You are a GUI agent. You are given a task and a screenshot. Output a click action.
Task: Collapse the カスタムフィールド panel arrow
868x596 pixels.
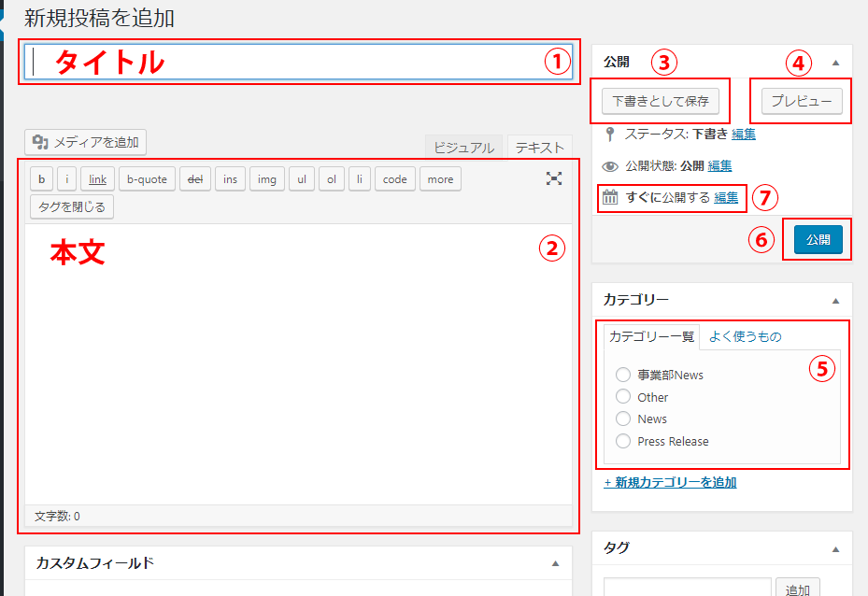[555, 563]
